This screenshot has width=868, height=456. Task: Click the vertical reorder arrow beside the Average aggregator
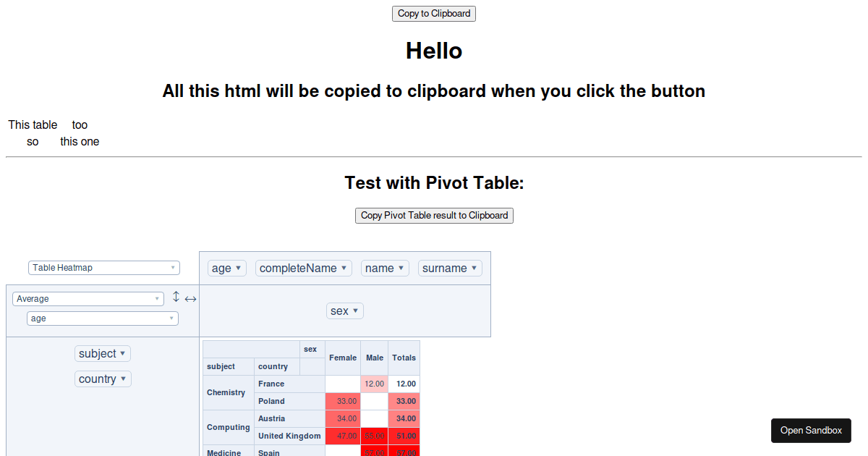tap(175, 296)
